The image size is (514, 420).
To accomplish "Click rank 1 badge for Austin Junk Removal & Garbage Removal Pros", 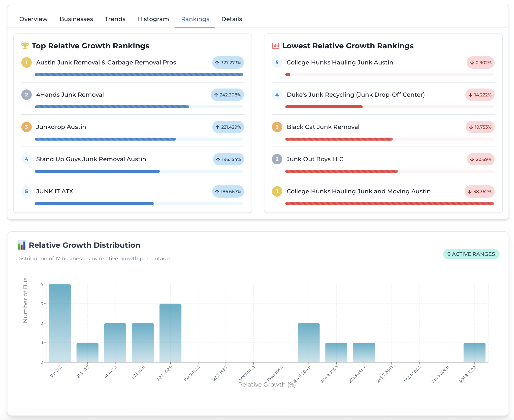I will (27, 62).
